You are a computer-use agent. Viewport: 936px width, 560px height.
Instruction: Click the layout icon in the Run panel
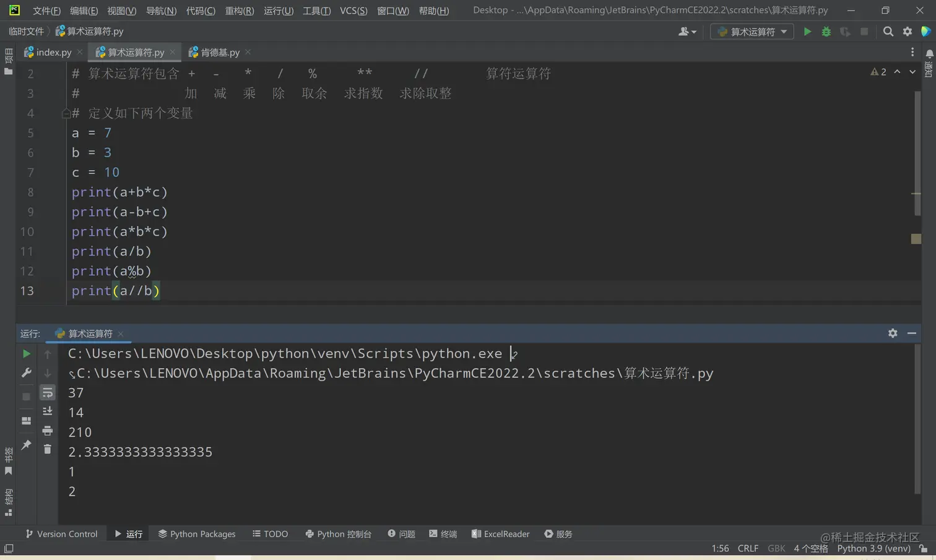(26, 421)
